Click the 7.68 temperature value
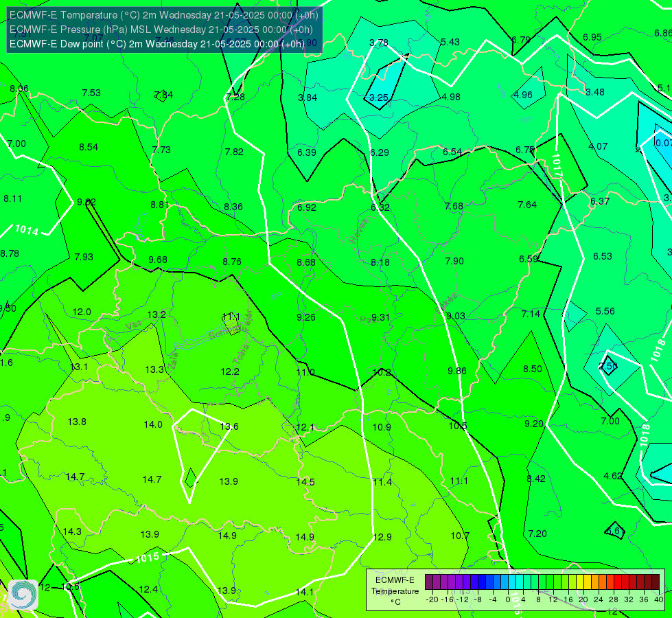 tap(454, 206)
